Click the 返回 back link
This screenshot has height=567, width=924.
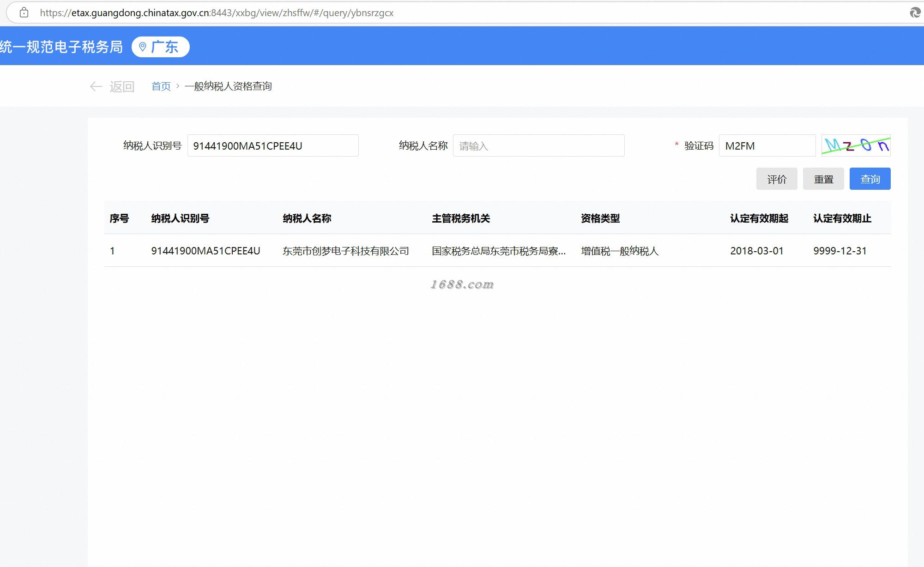121,86
